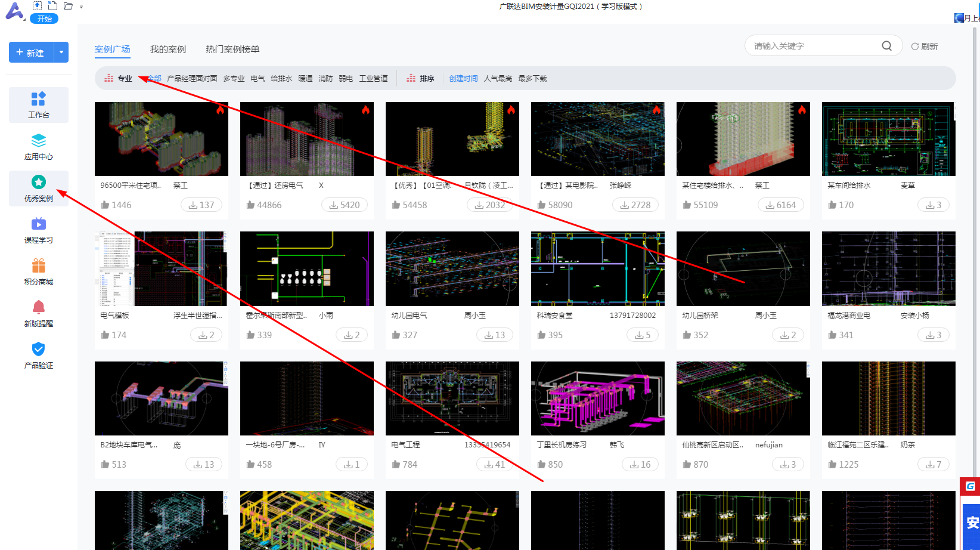Click download button for 丁里长机房练习 showing 16

click(640, 465)
